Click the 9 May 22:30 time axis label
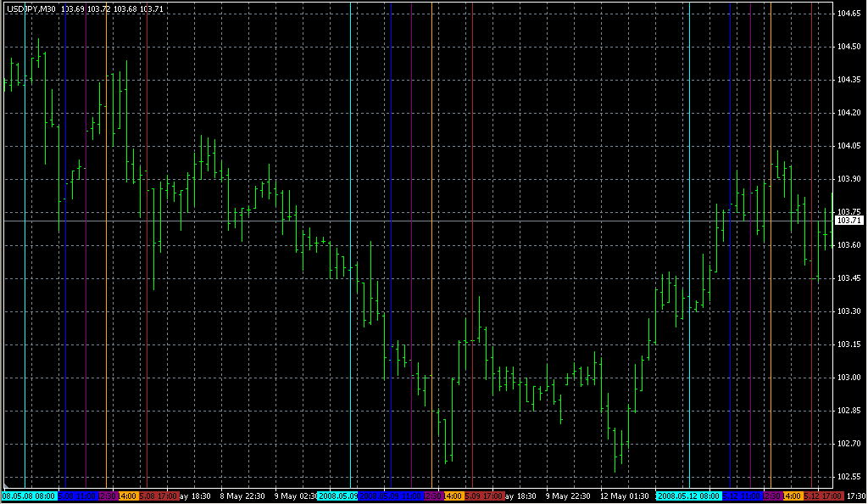868x504 pixels. pyautogui.click(x=568, y=496)
